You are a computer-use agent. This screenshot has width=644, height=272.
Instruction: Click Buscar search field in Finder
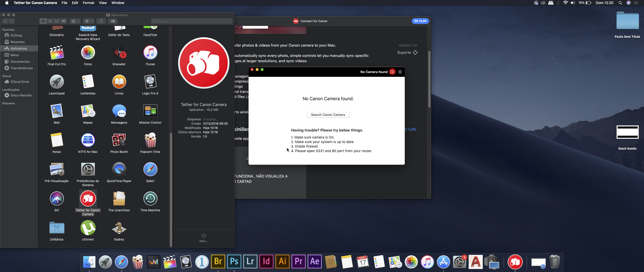pyautogui.click(x=192, y=21)
